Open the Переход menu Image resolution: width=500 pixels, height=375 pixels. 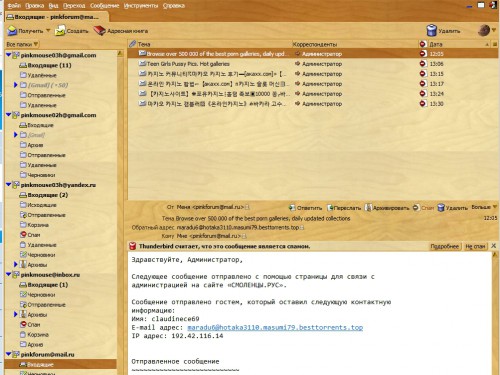point(74,6)
